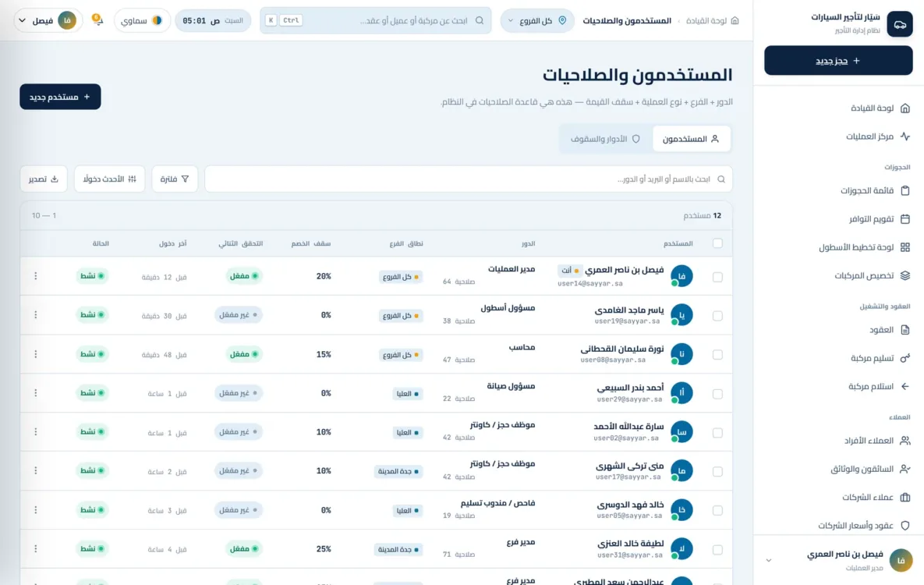The width and height of the screenshot is (924, 585).
Task: Click the حجز جديد button
Action: [838, 61]
